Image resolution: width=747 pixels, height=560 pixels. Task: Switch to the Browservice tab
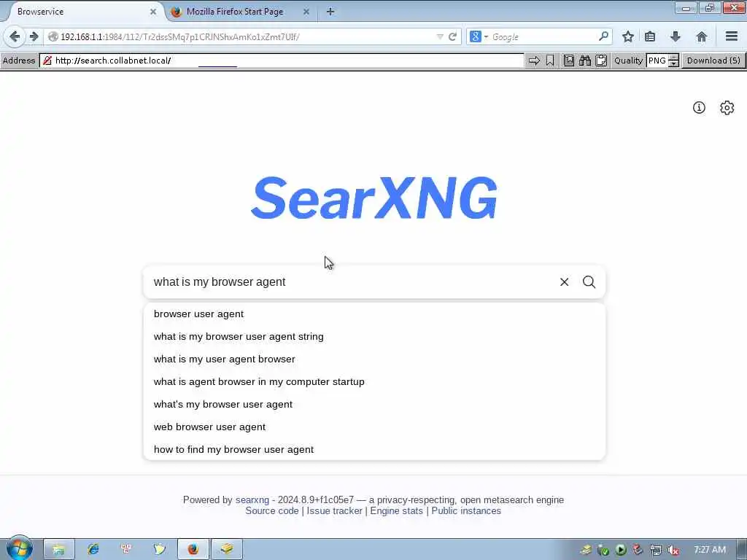click(81, 12)
